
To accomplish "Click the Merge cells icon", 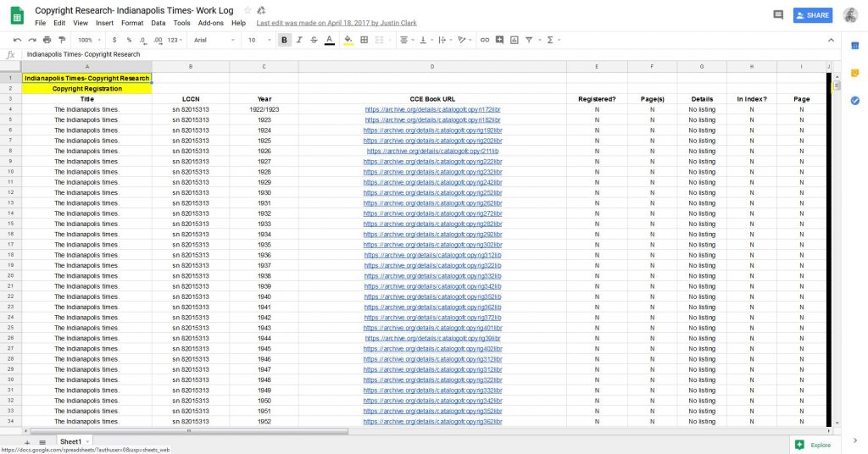I will [x=379, y=40].
